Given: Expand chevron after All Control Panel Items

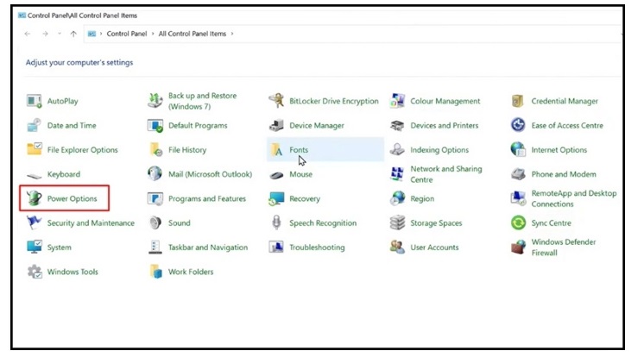Looking at the screenshot, I should coord(231,34).
